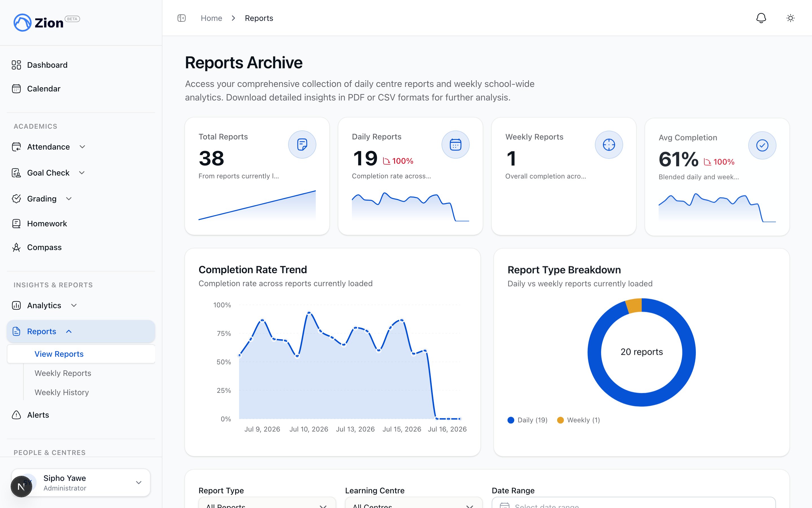Viewport: 812px width, 508px height.
Task: Click the 'Reports Archive' heading
Action: (x=244, y=62)
